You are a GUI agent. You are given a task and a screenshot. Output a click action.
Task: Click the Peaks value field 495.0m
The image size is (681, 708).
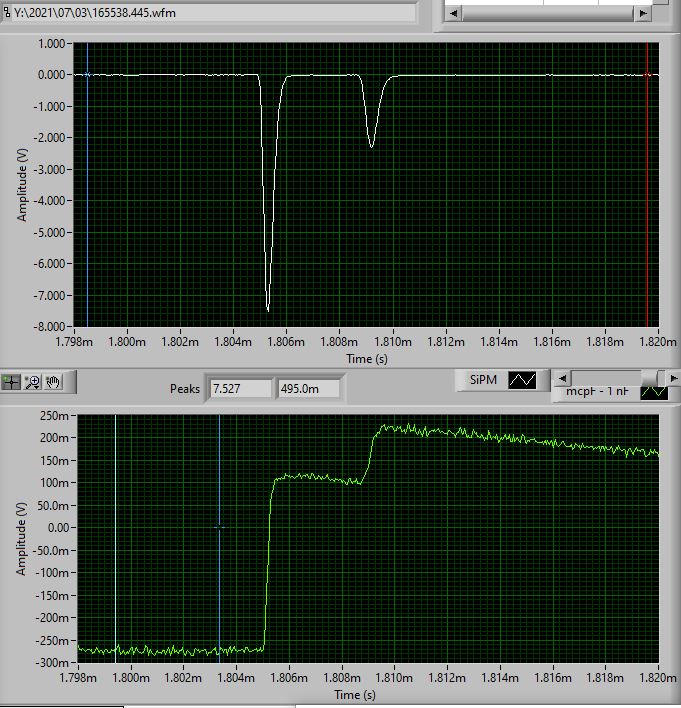point(308,389)
